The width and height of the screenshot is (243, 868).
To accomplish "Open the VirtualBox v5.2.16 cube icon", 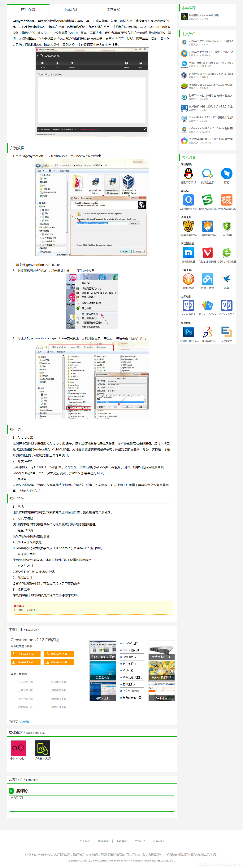I will [184, 75].
